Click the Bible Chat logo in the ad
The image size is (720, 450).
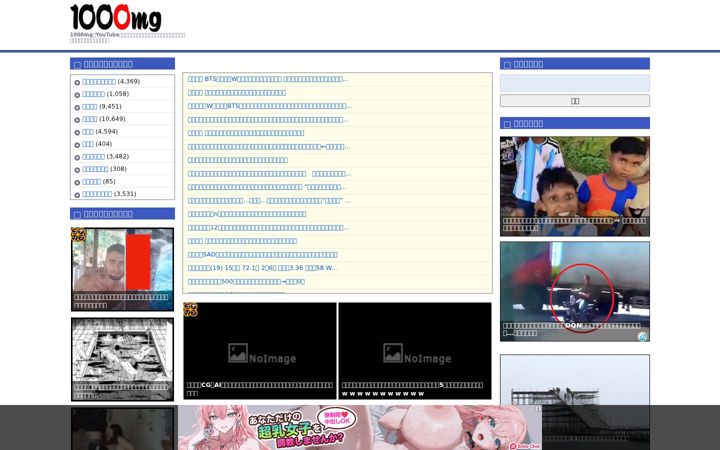tap(524, 446)
